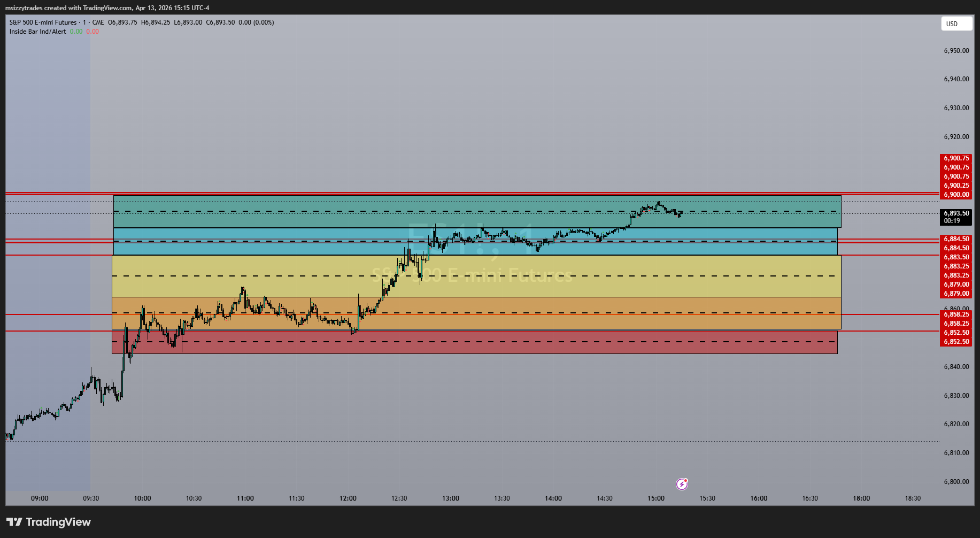Click the 12:30 time axis label
This screenshot has height=538, width=980.
[399, 498]
